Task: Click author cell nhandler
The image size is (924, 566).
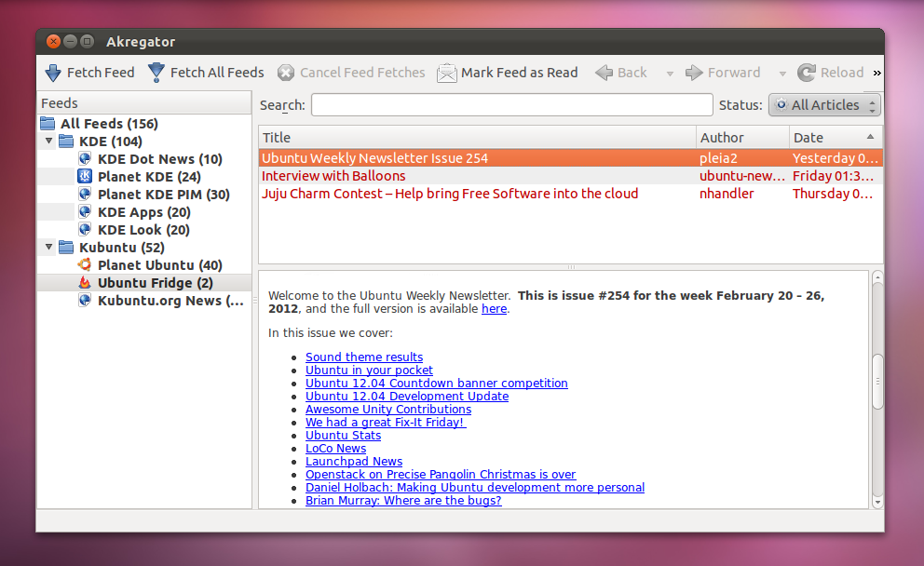Action: tap(726, 194)
